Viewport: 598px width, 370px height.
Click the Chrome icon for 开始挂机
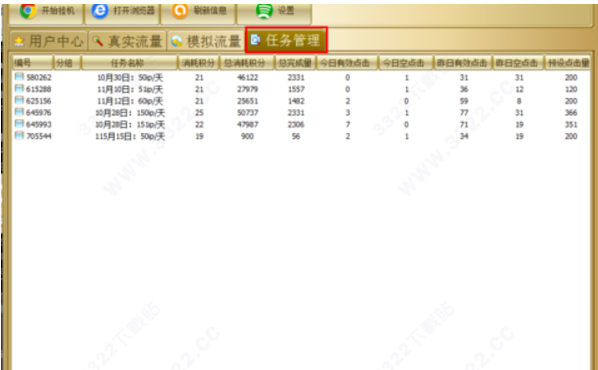[x=28, y=10]
